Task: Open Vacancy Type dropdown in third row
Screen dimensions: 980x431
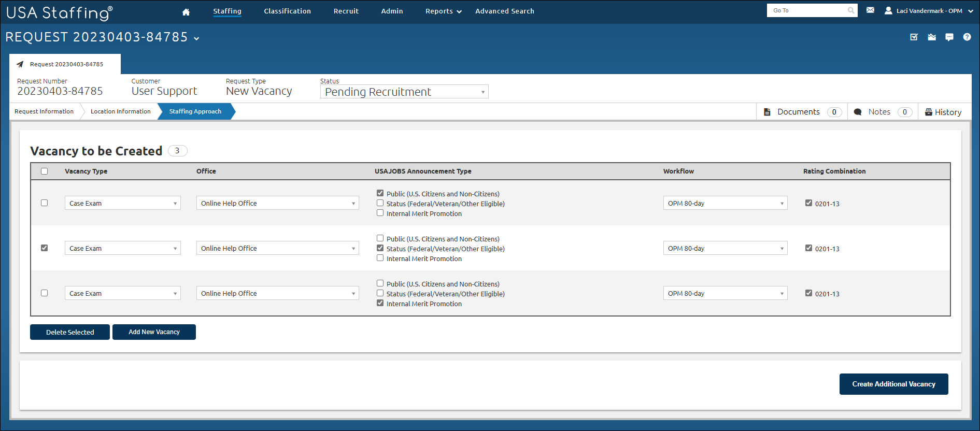Action: tap(123, 293)
